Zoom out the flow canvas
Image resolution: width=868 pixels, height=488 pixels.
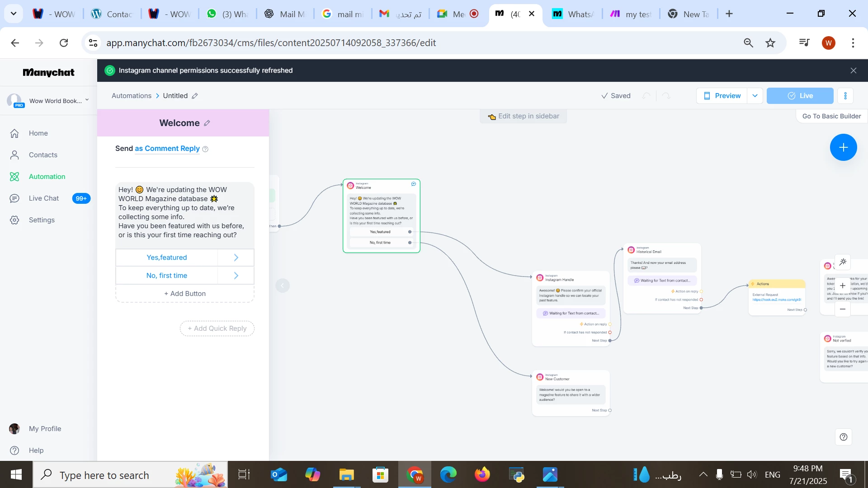pos(843,309)
